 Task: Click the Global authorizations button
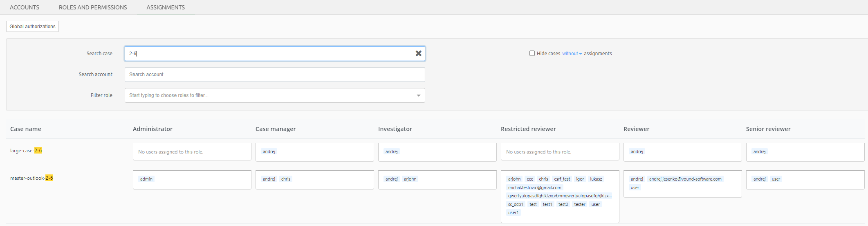[x=32, y=27]
